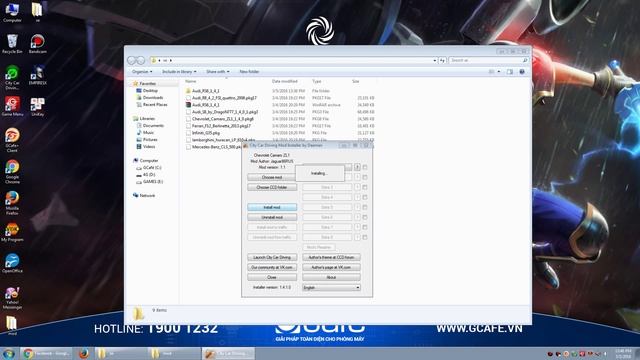Tick the checkbox in the Slot 7 row
The width and height of the screenshot is (640, 360).
click(x=365, y=227)
